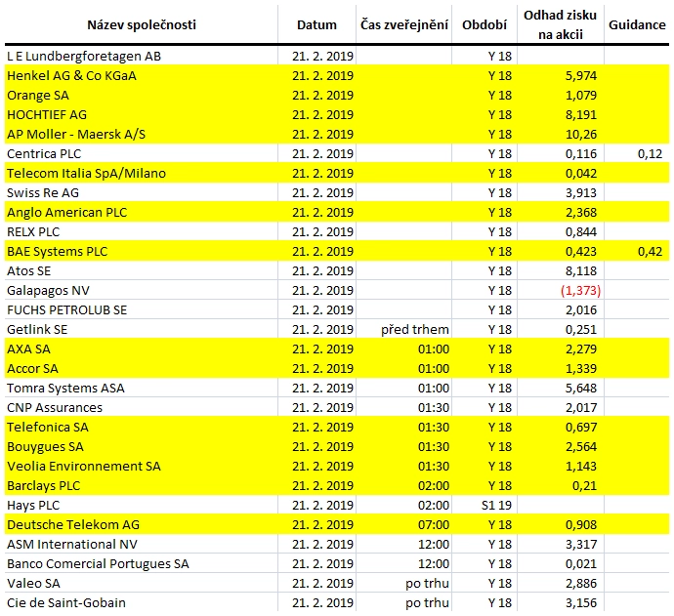Select the 'před trhem' cell for Getlink SE
The height and width of the screenshot is (616, 674).
pyautogui.click(x=415, y=330)
